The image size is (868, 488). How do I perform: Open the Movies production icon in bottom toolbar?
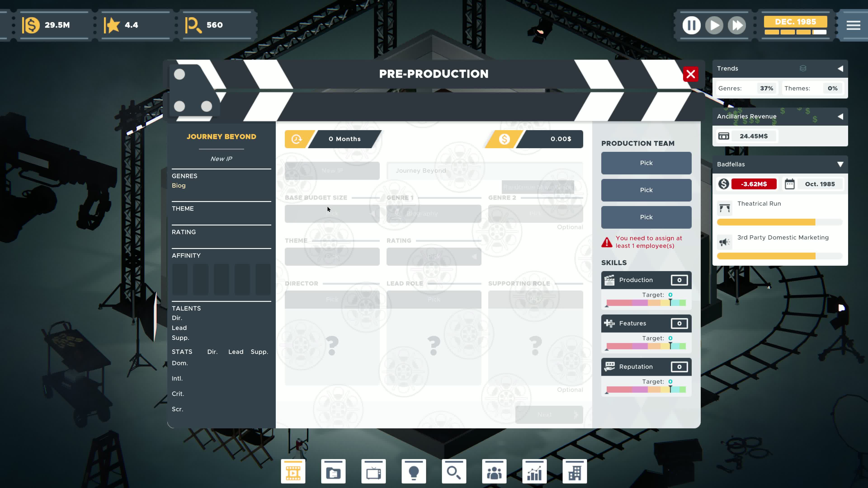(x=293, y=471)
